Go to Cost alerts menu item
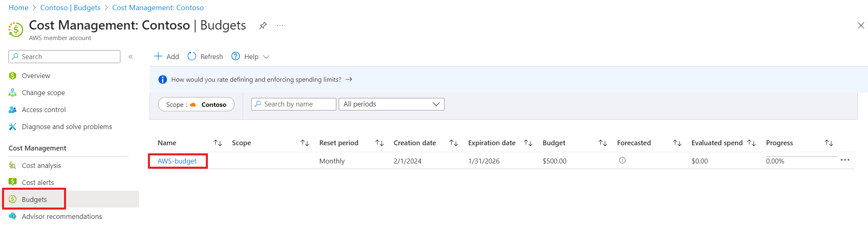Screen dimensions: 868x229 [x=38, y=182]
